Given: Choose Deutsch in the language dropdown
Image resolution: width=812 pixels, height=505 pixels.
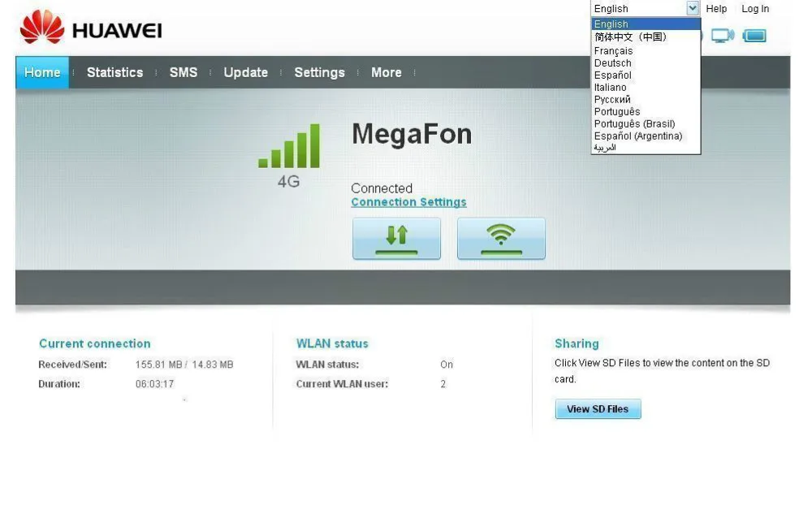Looking at the screenshot, I should 612,63.
